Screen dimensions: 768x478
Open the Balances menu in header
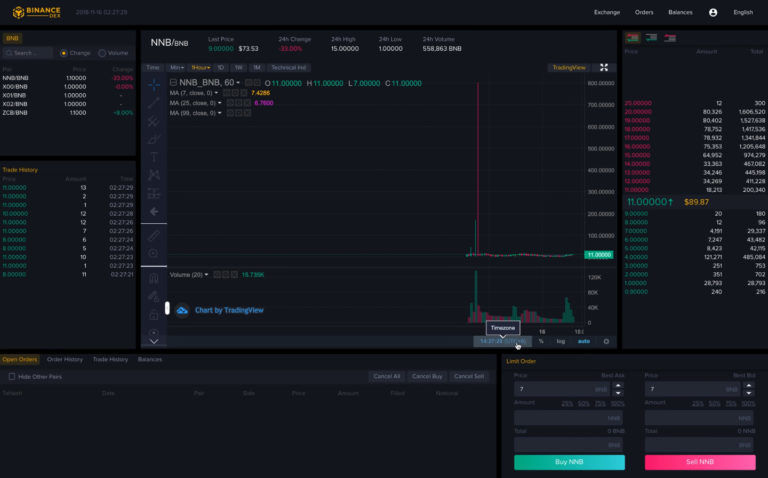(x=680, y=12)
